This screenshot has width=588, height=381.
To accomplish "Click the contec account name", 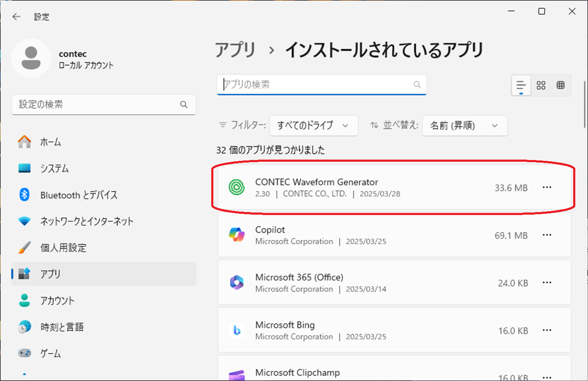I will point(73,54).
